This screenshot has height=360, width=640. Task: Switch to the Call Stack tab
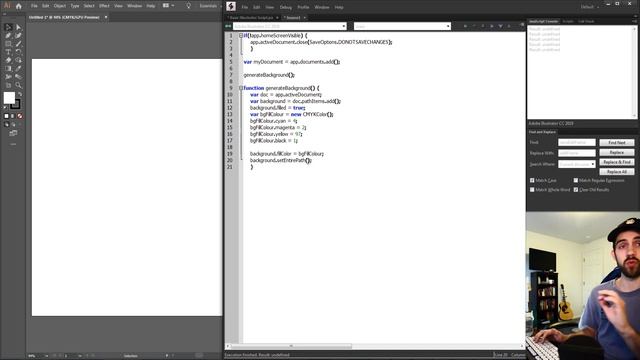pyautogui.click(x=586, y=21)
